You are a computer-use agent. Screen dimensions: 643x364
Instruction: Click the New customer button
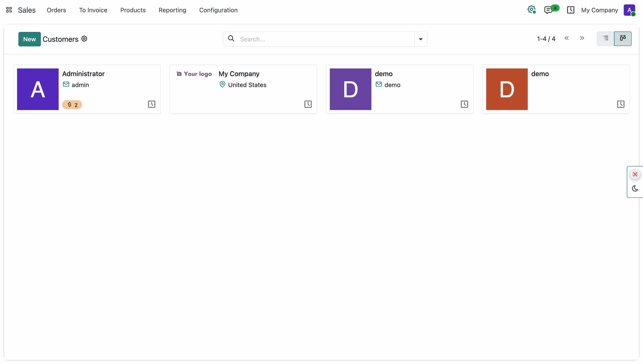(29, 39)
